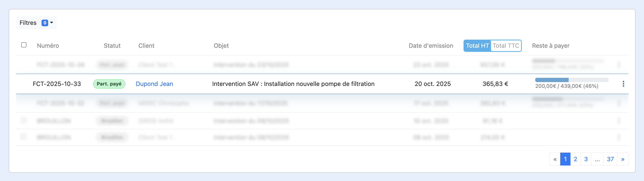This screenshot has width=644, height=181.
Task: Go to page 3 of the invoice list
Action: [586, 159]
